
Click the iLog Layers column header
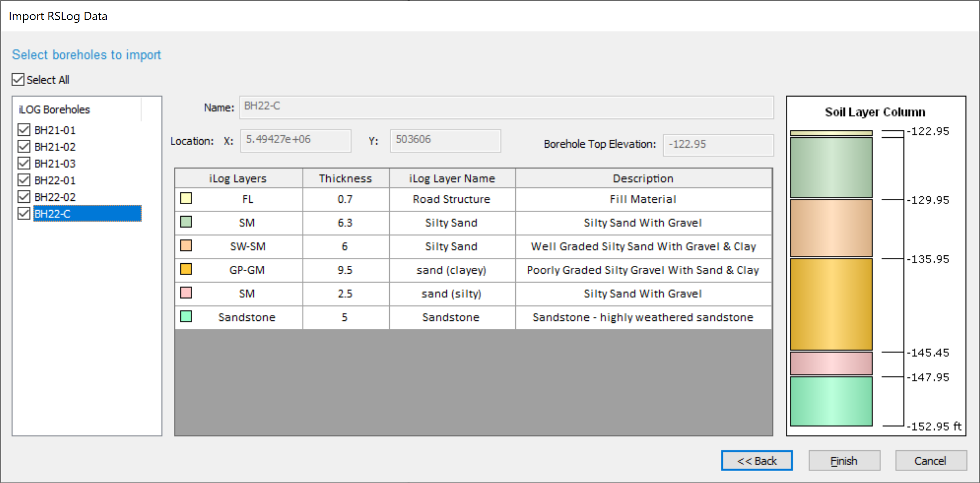coord(238,178)
